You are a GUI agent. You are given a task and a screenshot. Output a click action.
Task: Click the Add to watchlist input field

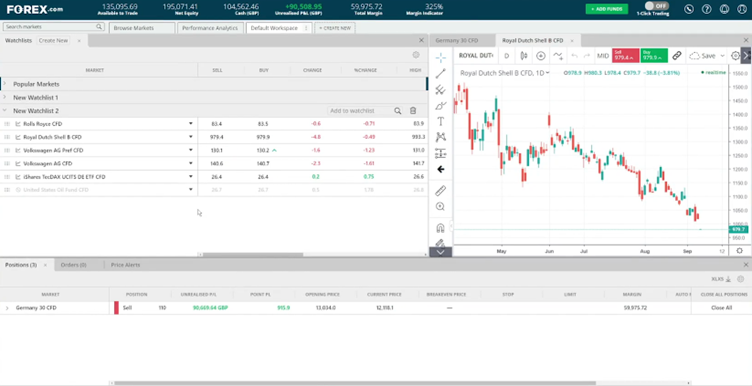click(x=360, y=111)
